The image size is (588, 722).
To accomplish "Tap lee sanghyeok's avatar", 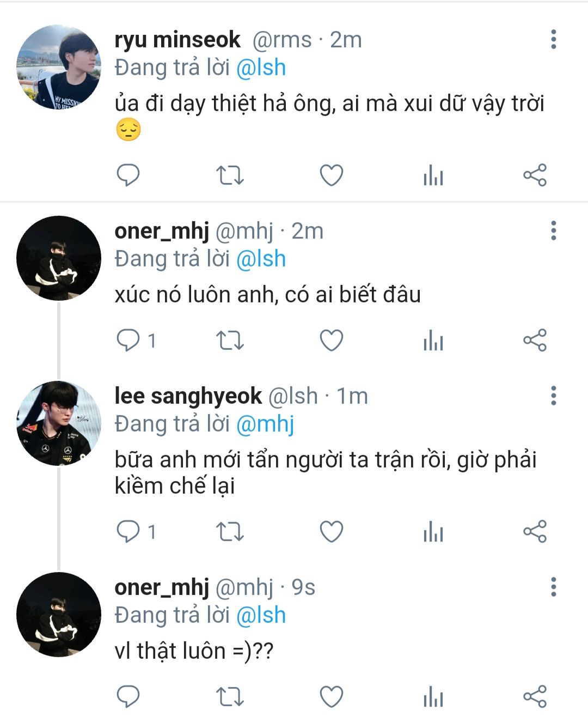I will (x=59, y=423).
